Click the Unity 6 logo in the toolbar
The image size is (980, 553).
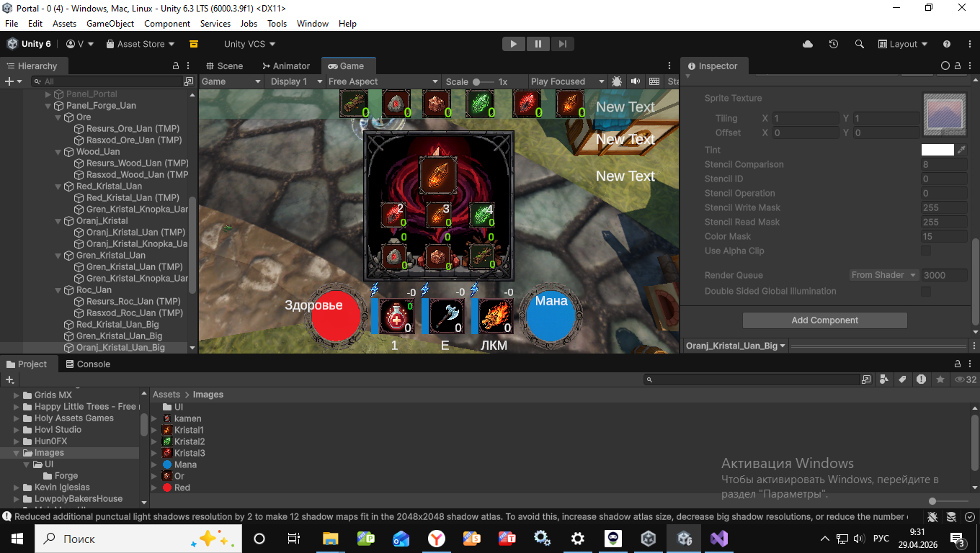[x=12, y=44]
